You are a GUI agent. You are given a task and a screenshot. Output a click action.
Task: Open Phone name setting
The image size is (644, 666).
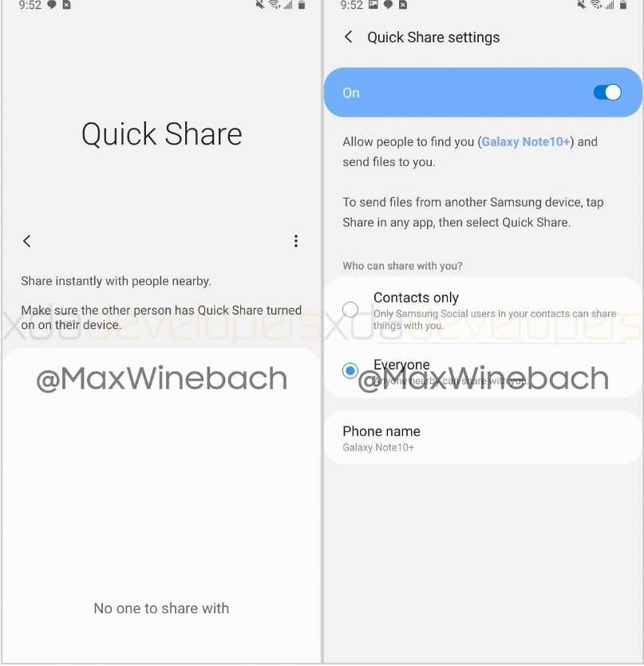tap(483, 438)
